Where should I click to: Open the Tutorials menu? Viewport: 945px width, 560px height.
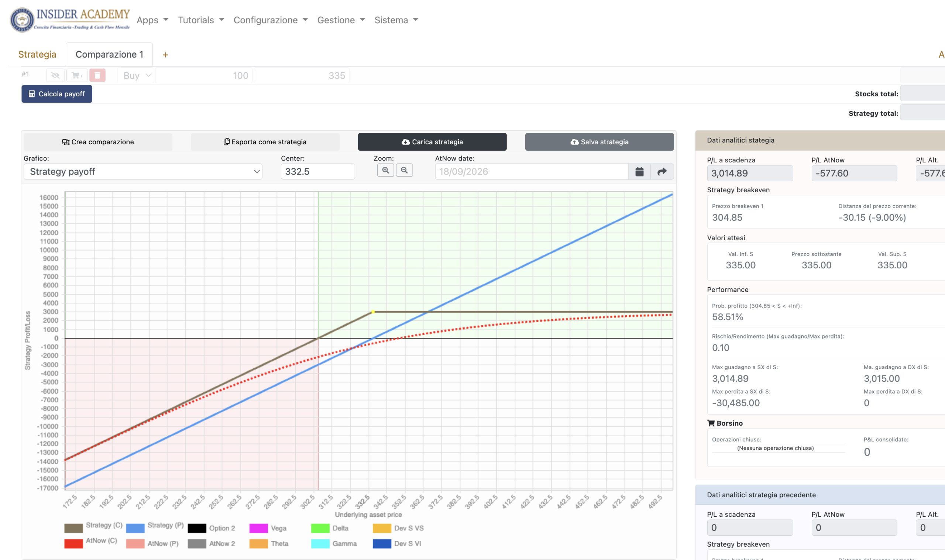tap(201, 20)
